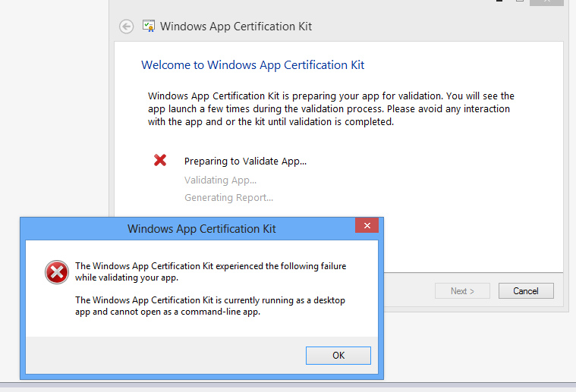
Task: Cancel the certification wizard
Action: [x=526, y=291]
